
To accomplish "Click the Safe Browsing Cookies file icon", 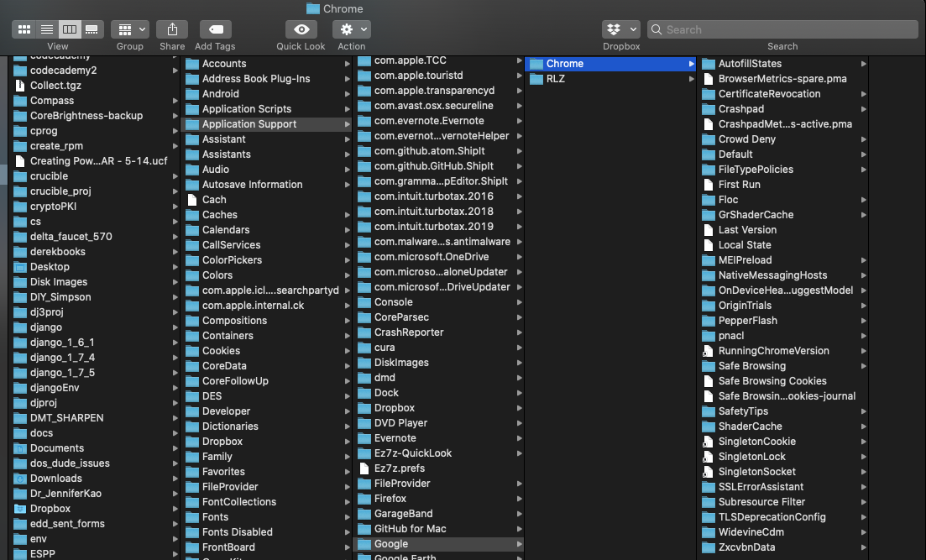I will pos(709,381).
